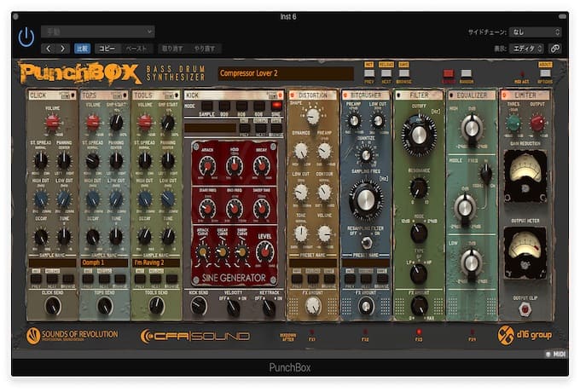Select the Sine kick mode
This screenshot has width=580, height=392.
(x=276, y=106)
